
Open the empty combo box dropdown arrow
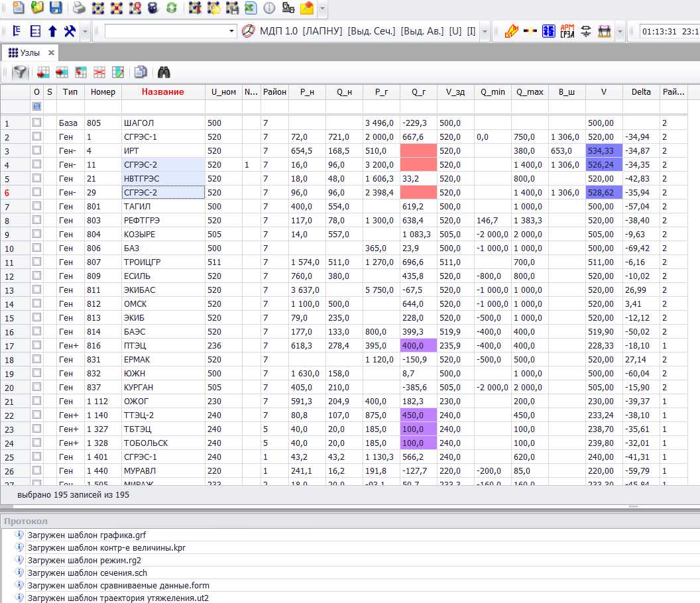(x=231, y=31)
